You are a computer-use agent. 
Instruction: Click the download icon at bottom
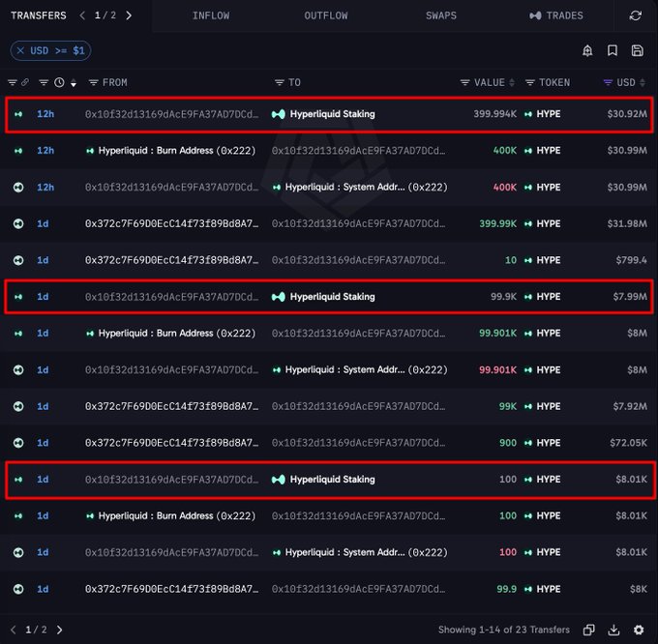[x=613, y=629]
